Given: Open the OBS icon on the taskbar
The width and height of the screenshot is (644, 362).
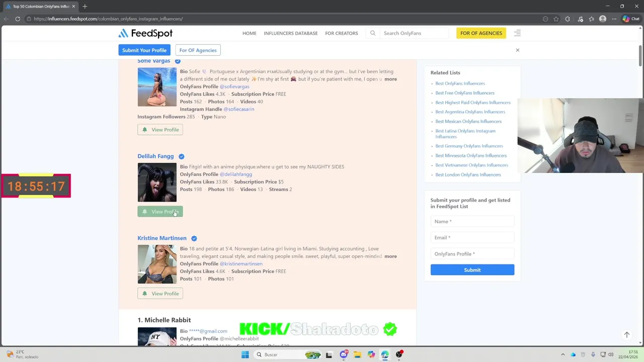Looking at the screenshot, I should point(399,354).
